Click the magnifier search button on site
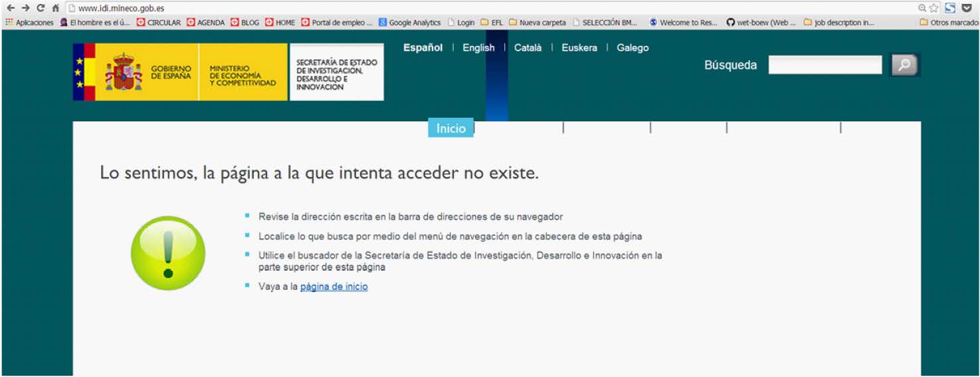The height and width of the screenshot is (377, 980). point(904,65)
